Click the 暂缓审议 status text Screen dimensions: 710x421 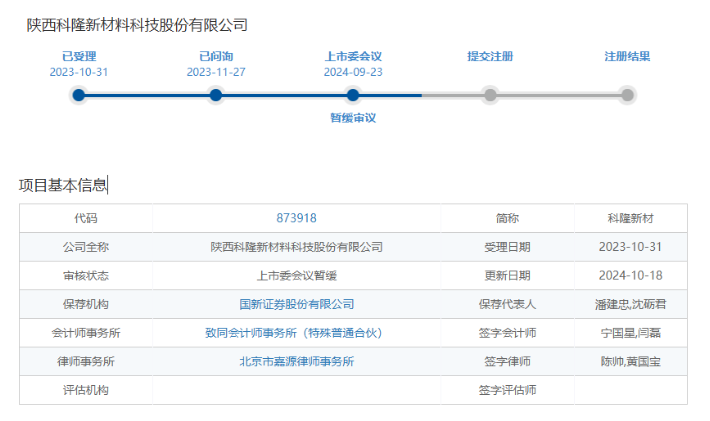point(353,118)
